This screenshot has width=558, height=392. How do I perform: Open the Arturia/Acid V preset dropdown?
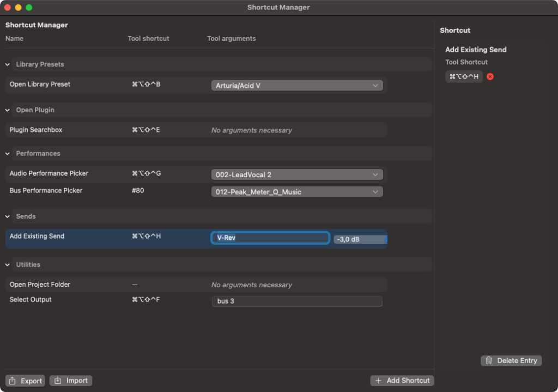pos(375,85)
